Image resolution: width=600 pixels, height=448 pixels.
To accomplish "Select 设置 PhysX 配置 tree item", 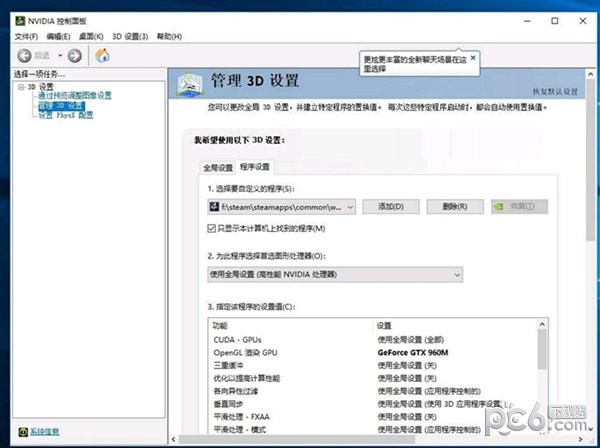I will pos(66,115).
